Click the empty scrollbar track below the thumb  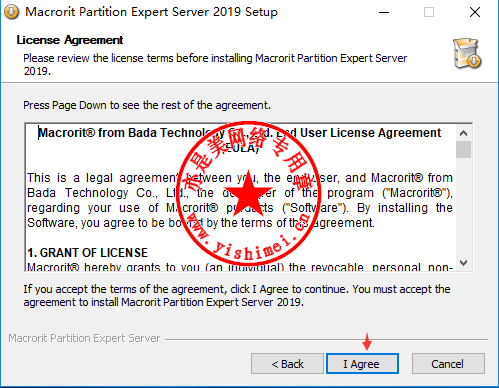pyautogui.click(x=463, y=206)
